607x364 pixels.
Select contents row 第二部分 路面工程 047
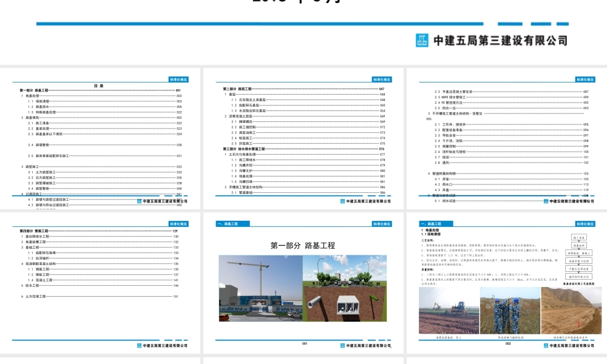[x=304, y=89]
